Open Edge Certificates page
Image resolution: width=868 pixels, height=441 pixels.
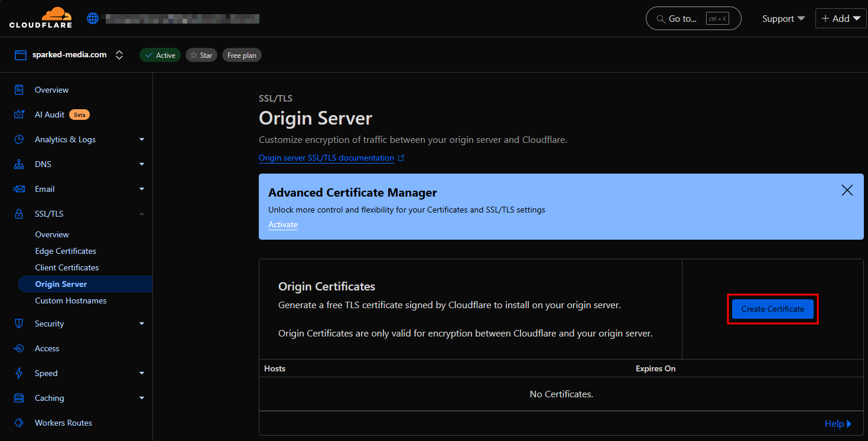coord(66,251)
